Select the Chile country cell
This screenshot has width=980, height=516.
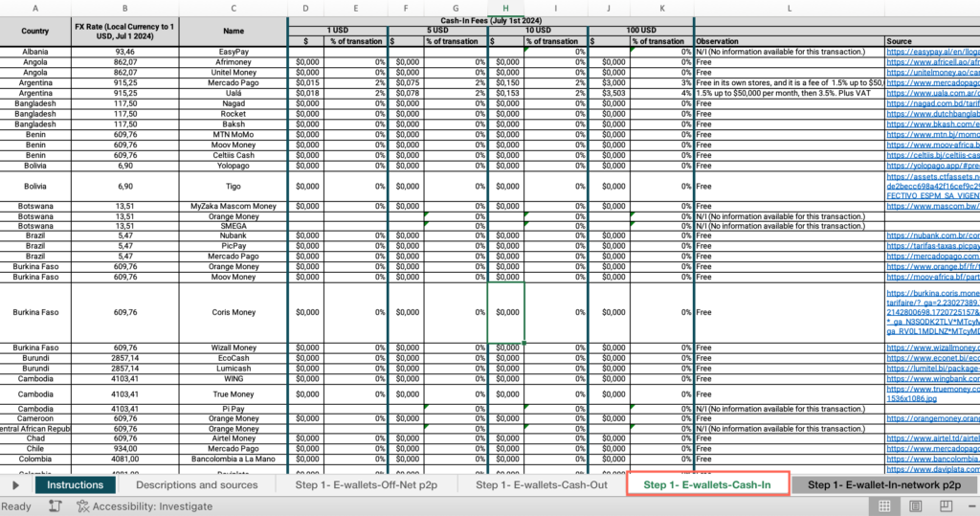click(35, 449)
